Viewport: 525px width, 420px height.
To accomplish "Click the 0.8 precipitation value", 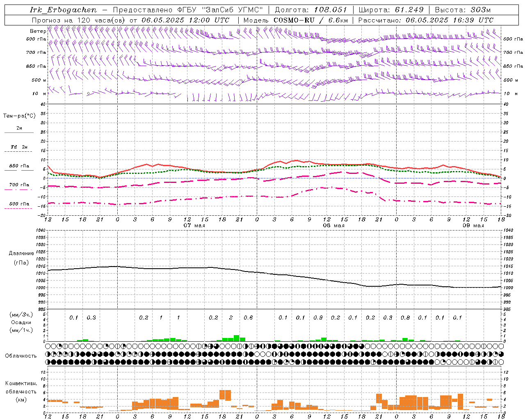I will click(x=405, y=317).
